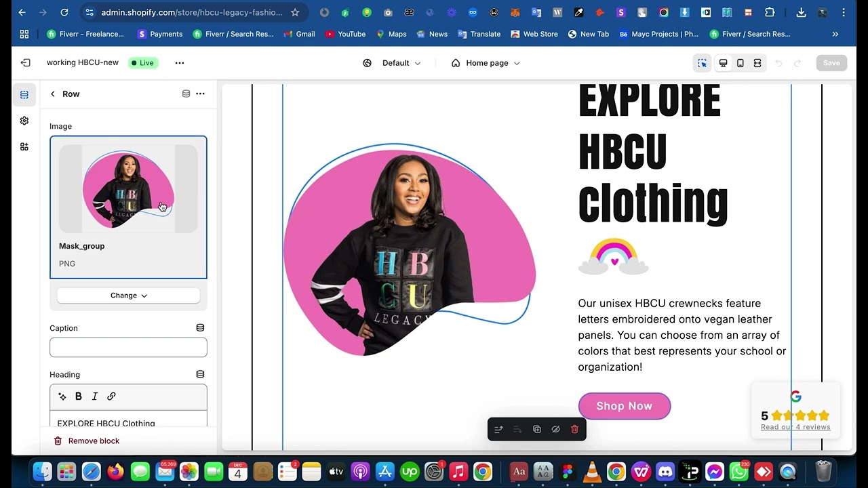Show more bookmarks with the double chevron

[x=835, y=34]
